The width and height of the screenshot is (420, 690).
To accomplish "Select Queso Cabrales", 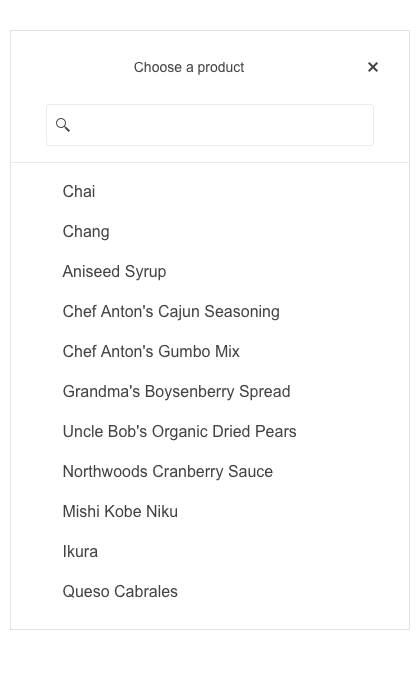I will coord(210,592).
